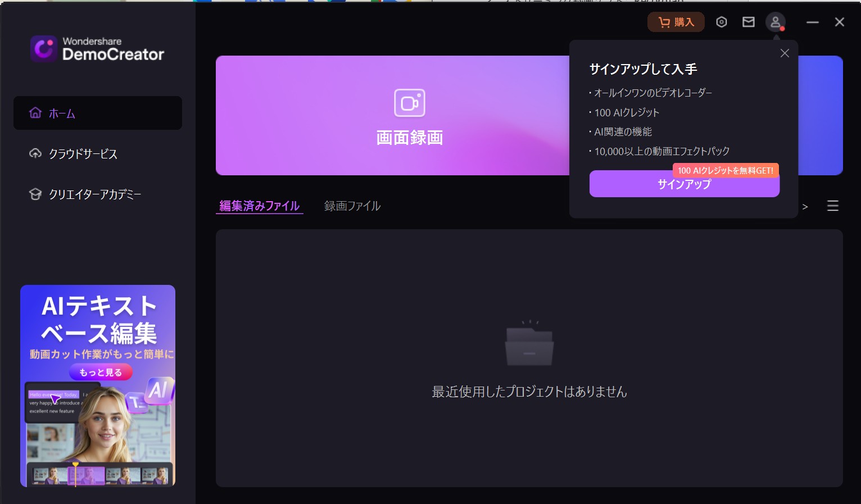Click もっと見る on the AI banner
This screenshot has width=861, height=504.
click(x=101, y=372)
